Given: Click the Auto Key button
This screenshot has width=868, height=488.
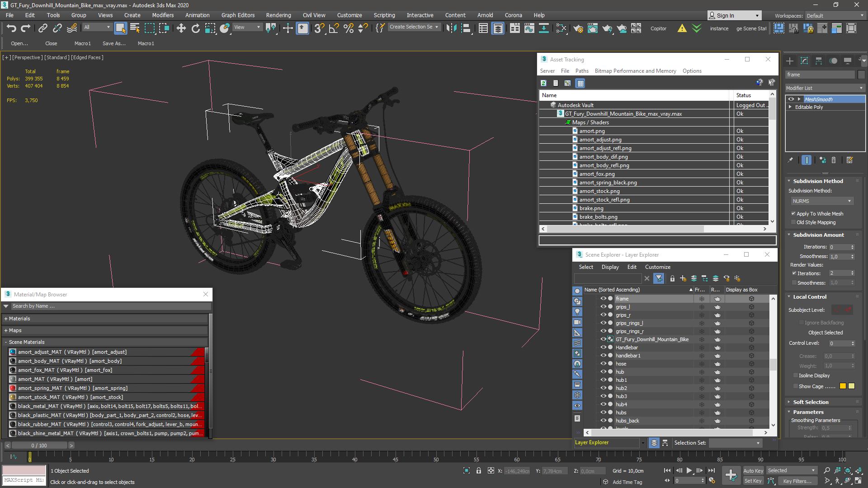Looking at the screenshot, I should point(753,471).
